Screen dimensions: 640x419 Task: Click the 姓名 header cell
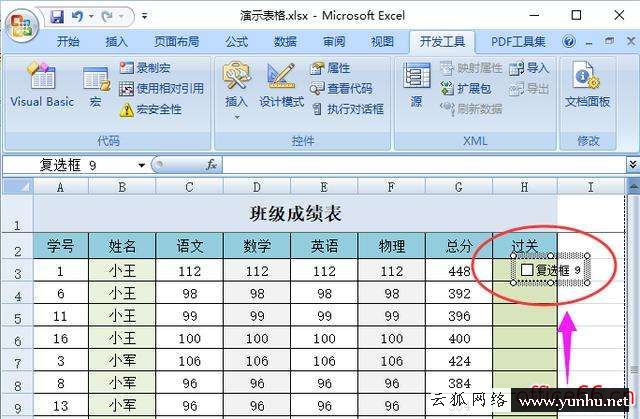(x=122, y=246)
